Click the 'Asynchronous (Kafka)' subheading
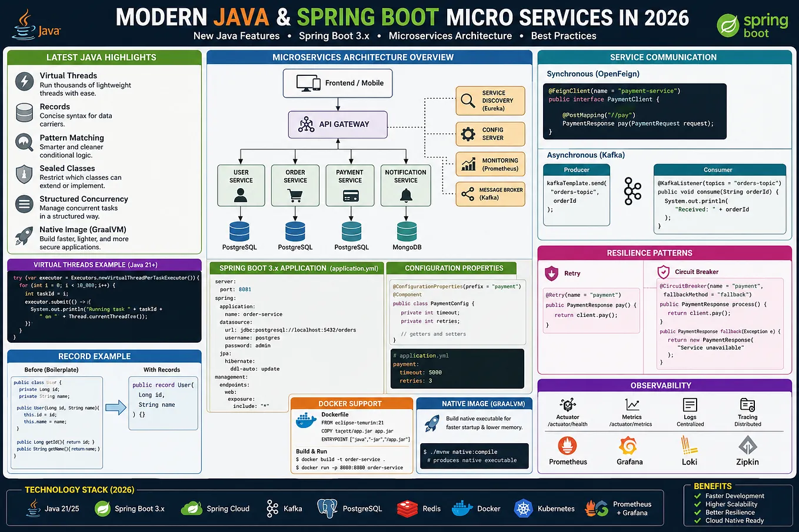Image resolution: width=799 pixels, height=532 pixels. tap(586, 155)
